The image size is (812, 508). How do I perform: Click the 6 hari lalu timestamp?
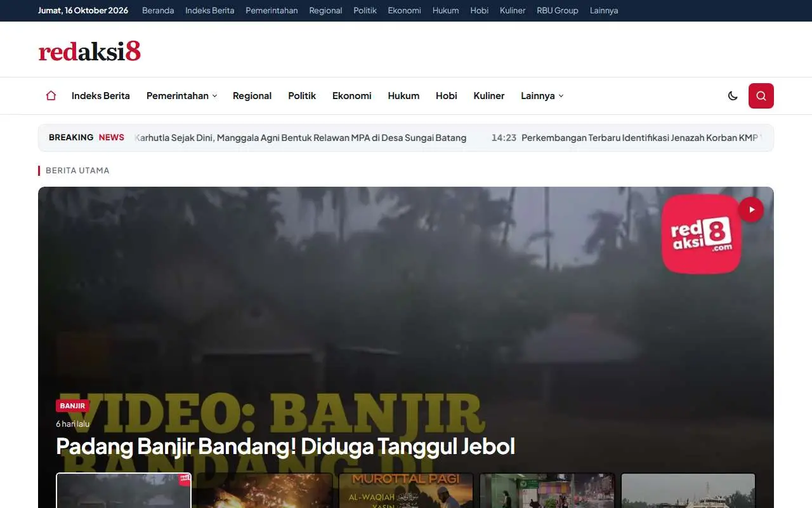pyautogui.click(x=73, y=424)
